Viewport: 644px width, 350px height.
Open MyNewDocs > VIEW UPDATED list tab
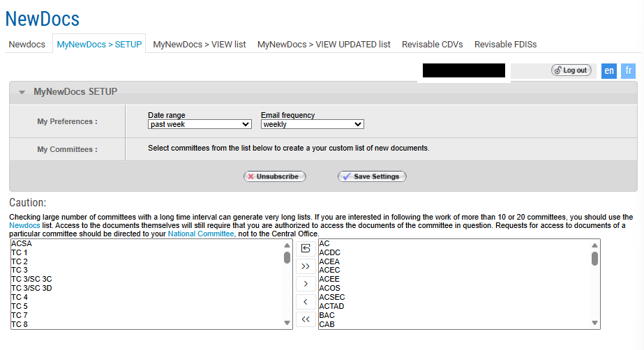[x=324, y=45]
